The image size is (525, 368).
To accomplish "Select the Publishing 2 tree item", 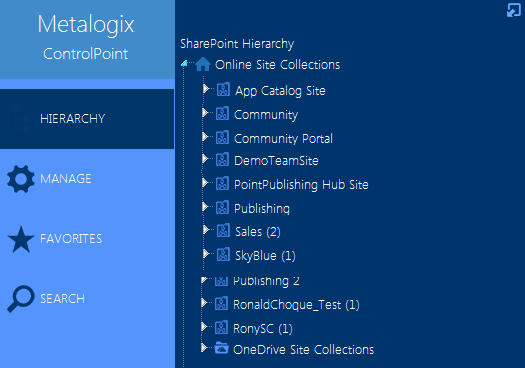I will (266, 282).
